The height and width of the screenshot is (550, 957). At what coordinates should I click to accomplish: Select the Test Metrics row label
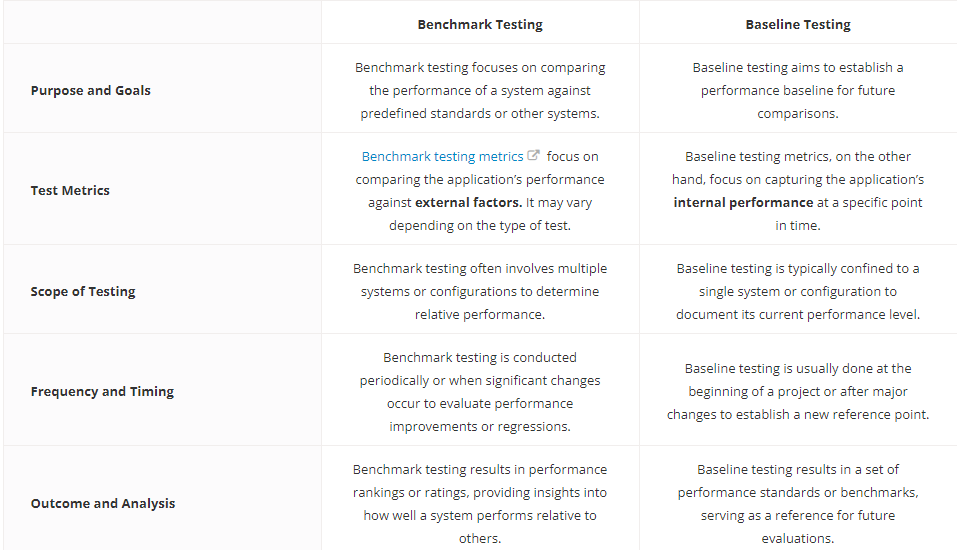pos(70,190)
